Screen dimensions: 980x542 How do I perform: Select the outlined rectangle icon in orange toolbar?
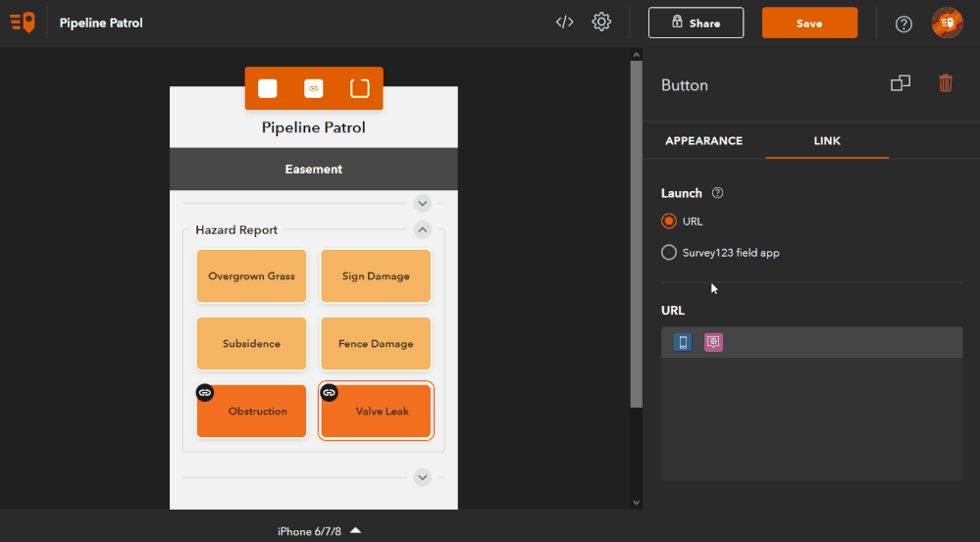pos(359,88)
